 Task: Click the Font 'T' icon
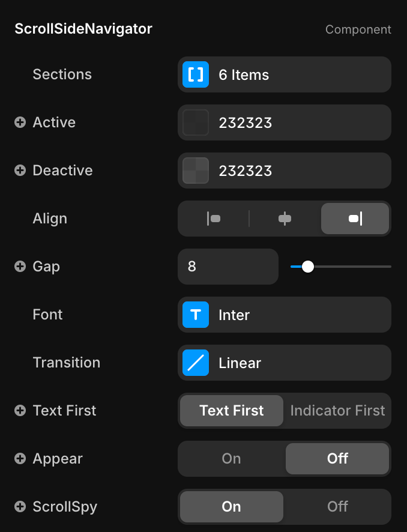click(x=196, y=315)
